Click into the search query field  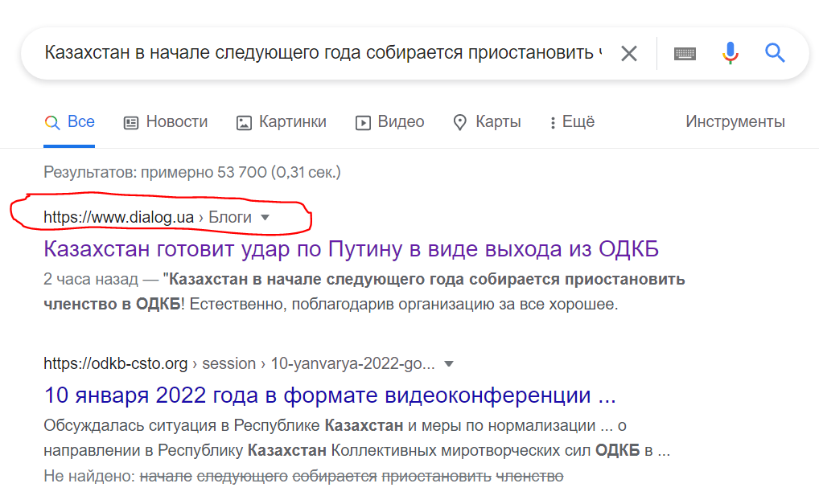point(323,53)
